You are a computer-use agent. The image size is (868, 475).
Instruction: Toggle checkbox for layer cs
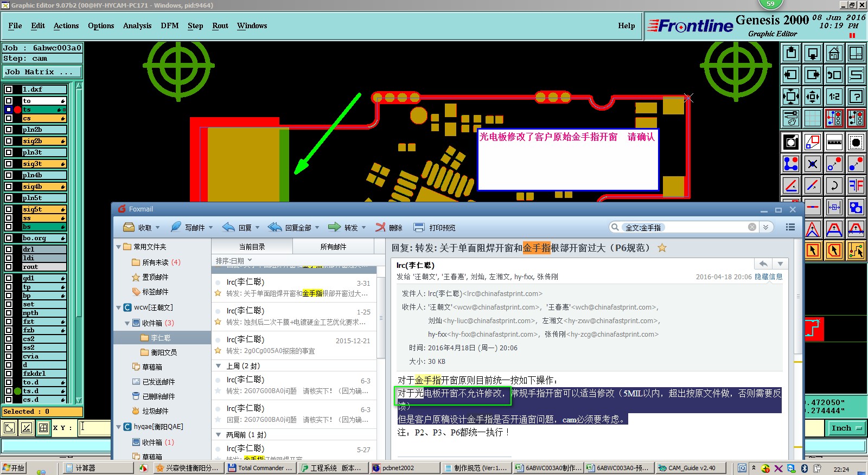coord(9,118)
